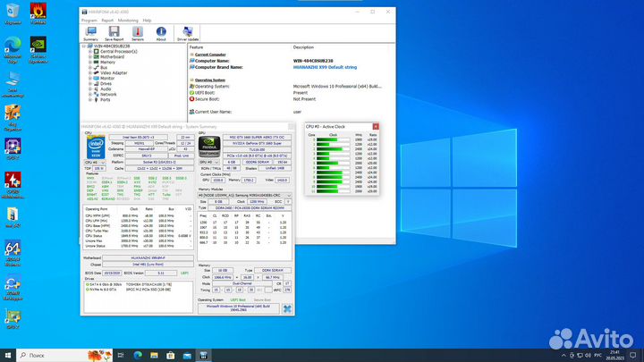Select the Computer Brand Name row
644x362 pixels.
tap(219, 67)
